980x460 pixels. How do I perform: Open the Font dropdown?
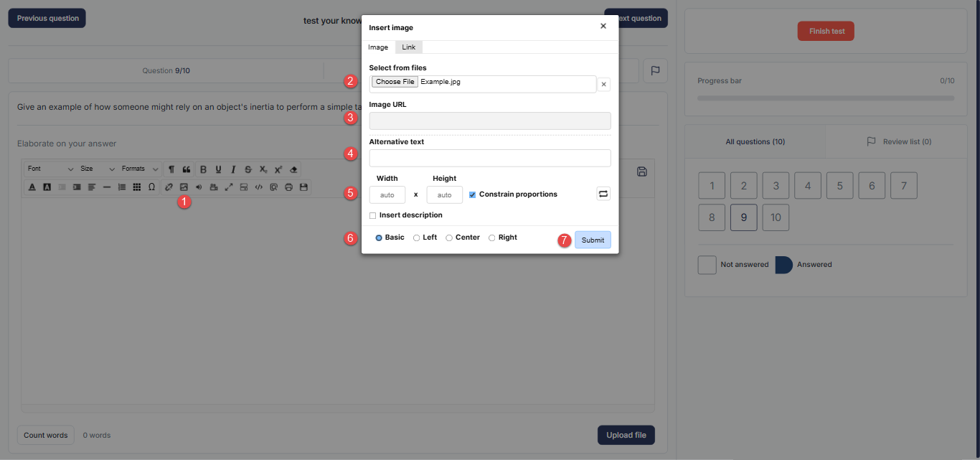coord(50,169)
